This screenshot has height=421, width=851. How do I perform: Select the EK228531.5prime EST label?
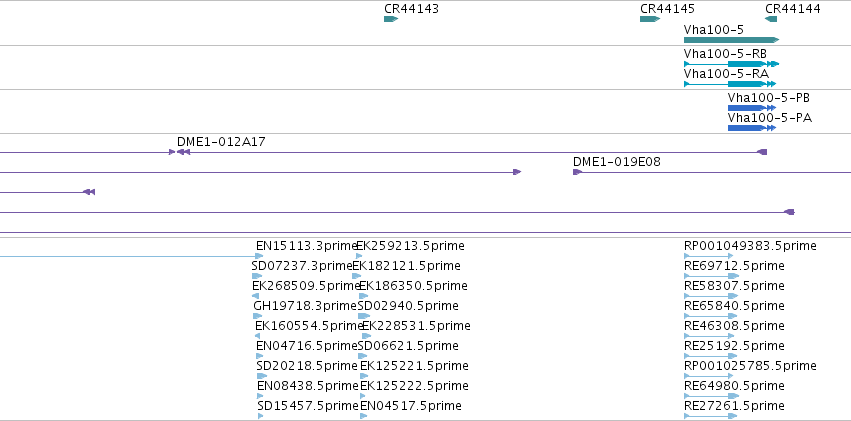tap(416, 326)
